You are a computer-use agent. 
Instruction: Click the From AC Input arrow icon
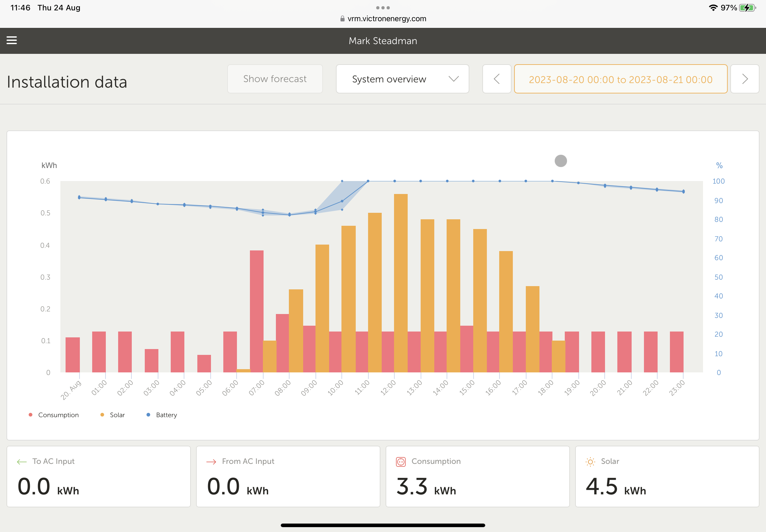coord(211,462)
